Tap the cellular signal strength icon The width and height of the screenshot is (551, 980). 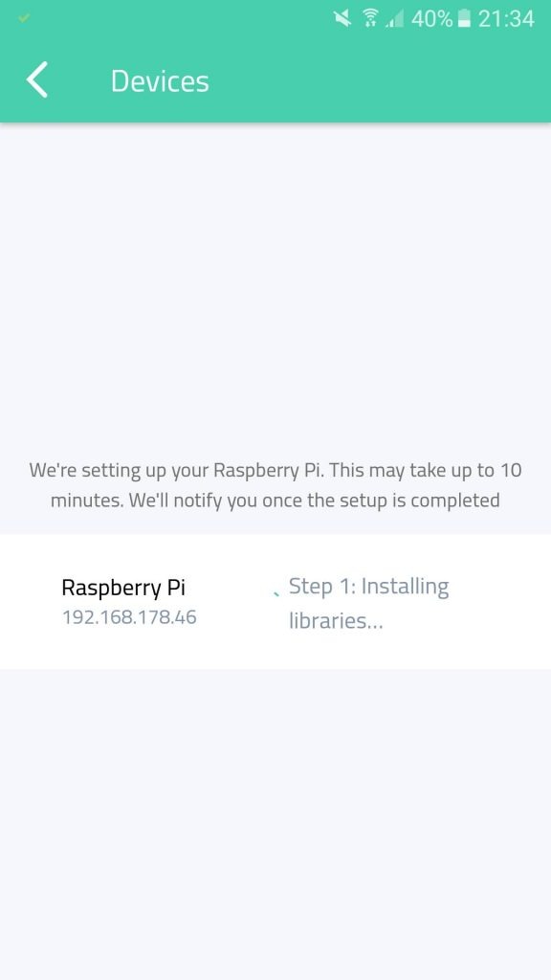[395, 20]
